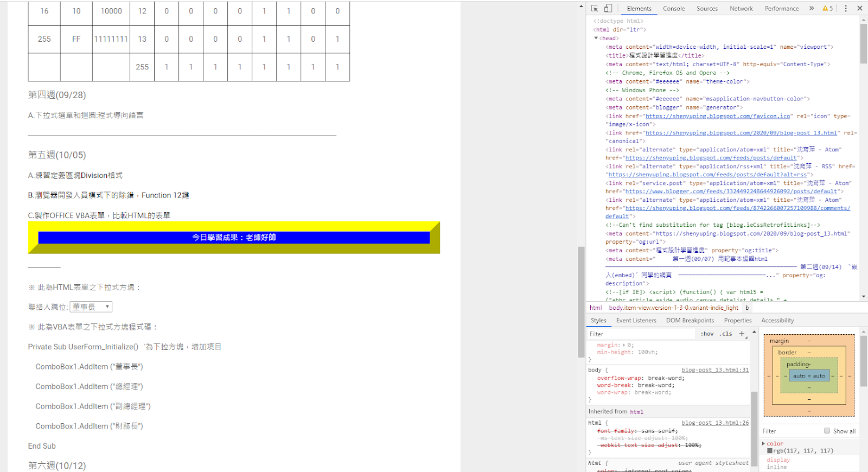Screen dimensions: 868x472
Task: Click the rgb(117, 117, 117) color swatch
Action: point(770,451)
